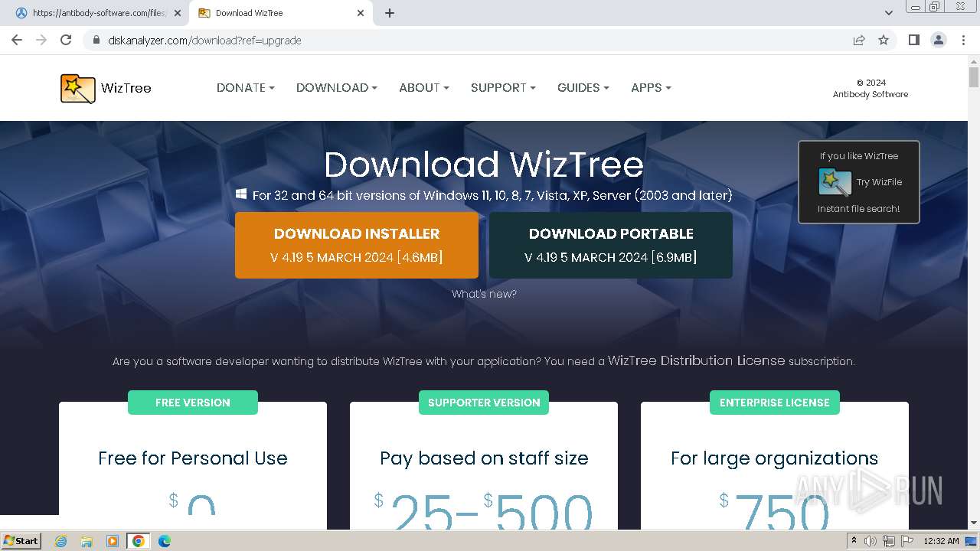
Task: Open a new browser tab
Action: (390, 13)
